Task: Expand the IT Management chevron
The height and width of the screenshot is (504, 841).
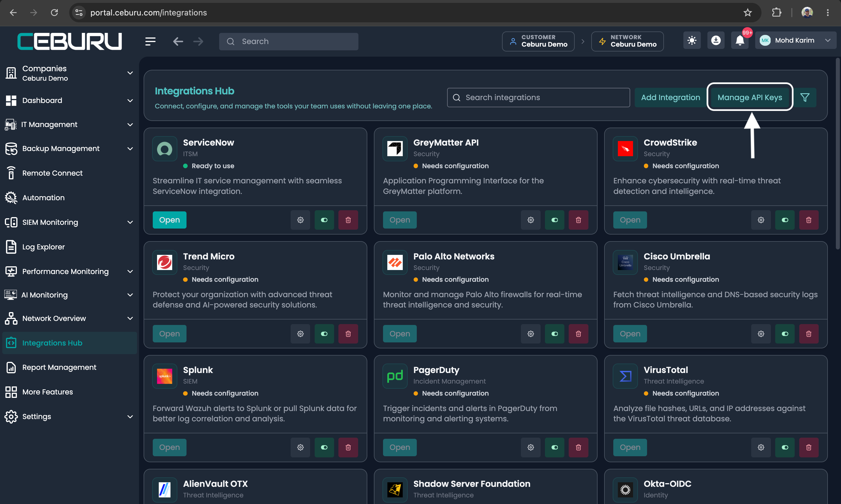Action: 130,125
